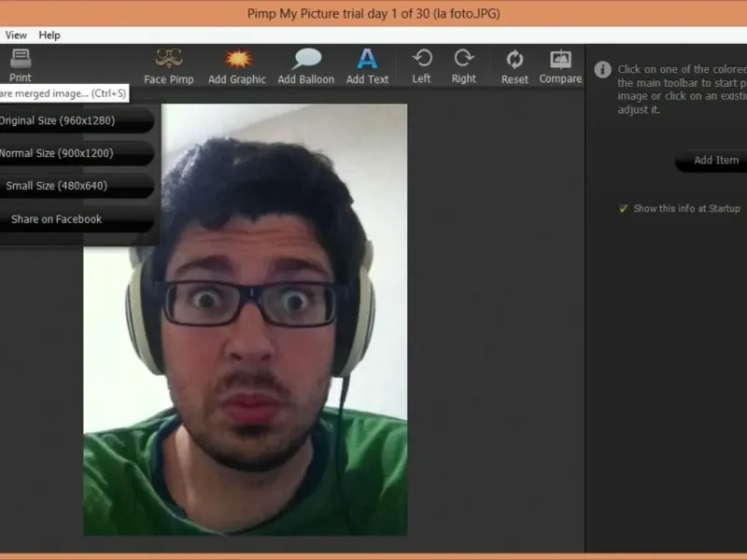
Task: Click the info icon in side panel
Action: (602, 69)
